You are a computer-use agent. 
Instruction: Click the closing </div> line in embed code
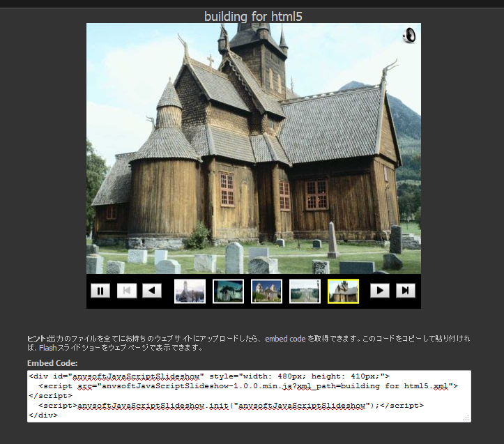pyautogui.click(x=43, y=415)
